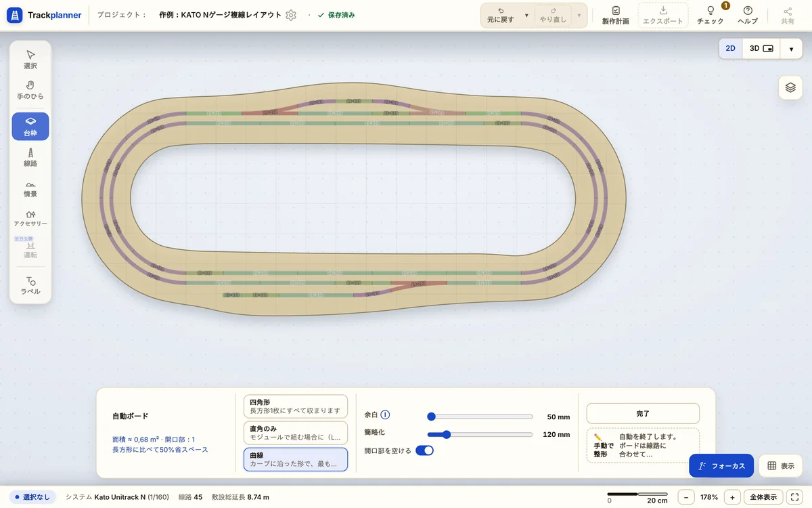This screenshot has width=812, height=508.
Task: Click エクスポート export icon
Action: coord(663,15)
